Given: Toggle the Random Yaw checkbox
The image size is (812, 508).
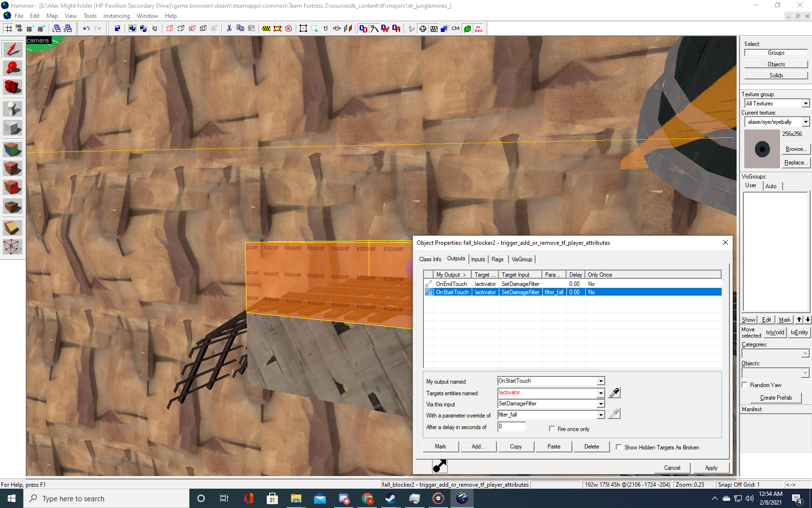Looking at the screenshot, I should pyautogui.click(x=745, y=385).
